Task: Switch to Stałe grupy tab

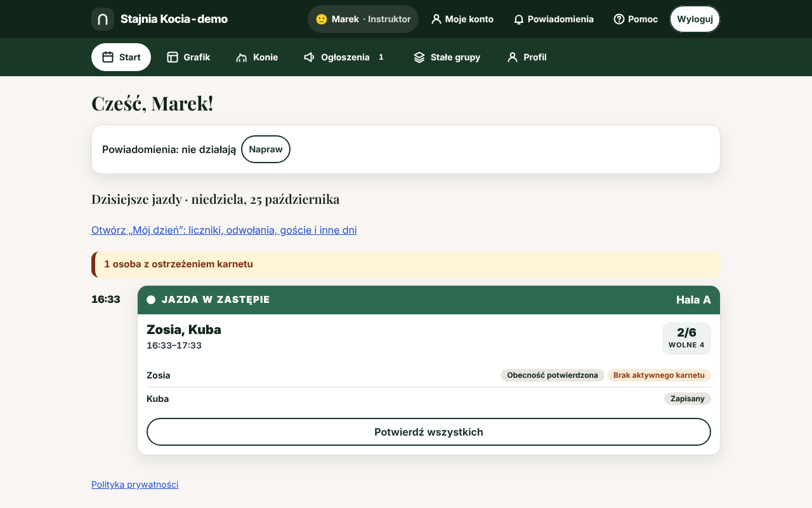Action: (447, 57)
